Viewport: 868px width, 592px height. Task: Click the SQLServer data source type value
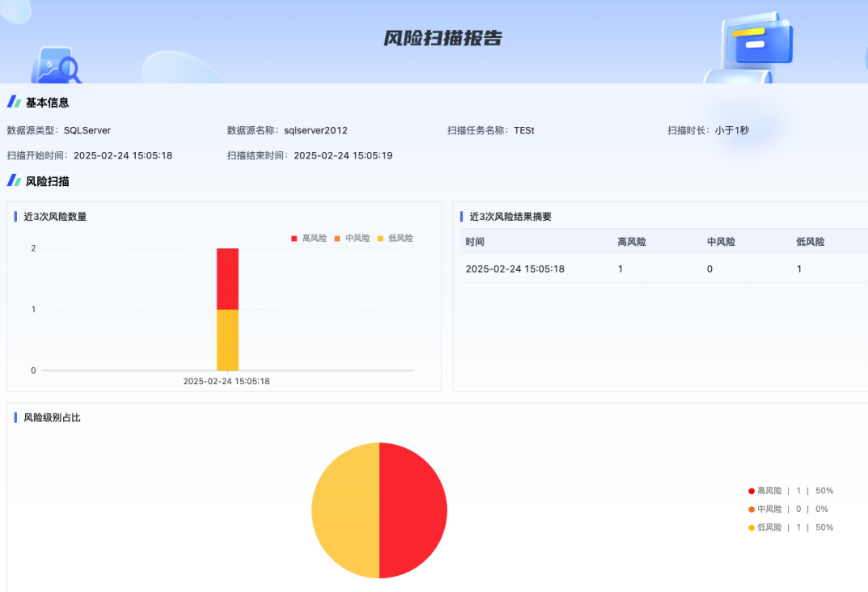coord(87,130)
